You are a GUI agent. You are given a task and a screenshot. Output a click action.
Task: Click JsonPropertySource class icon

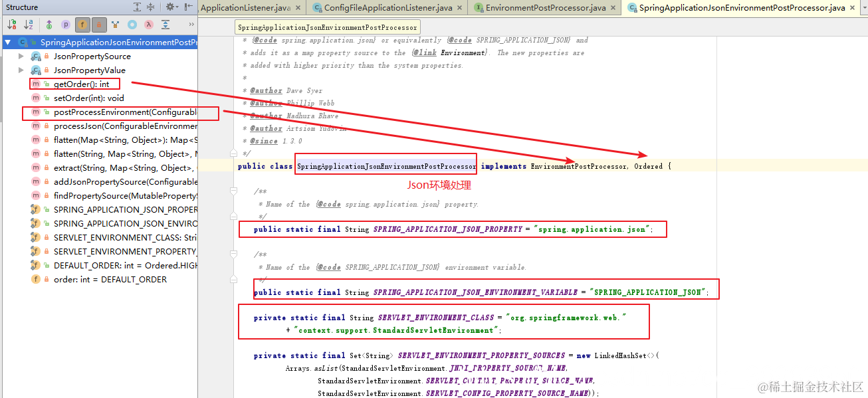pos(36,56)
